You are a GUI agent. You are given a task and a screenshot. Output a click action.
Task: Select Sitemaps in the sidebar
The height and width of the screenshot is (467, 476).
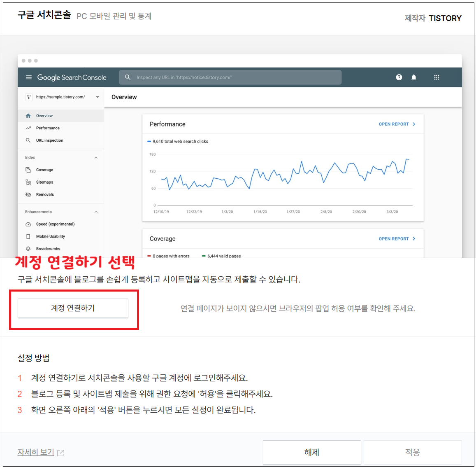(x=61, y=182)
